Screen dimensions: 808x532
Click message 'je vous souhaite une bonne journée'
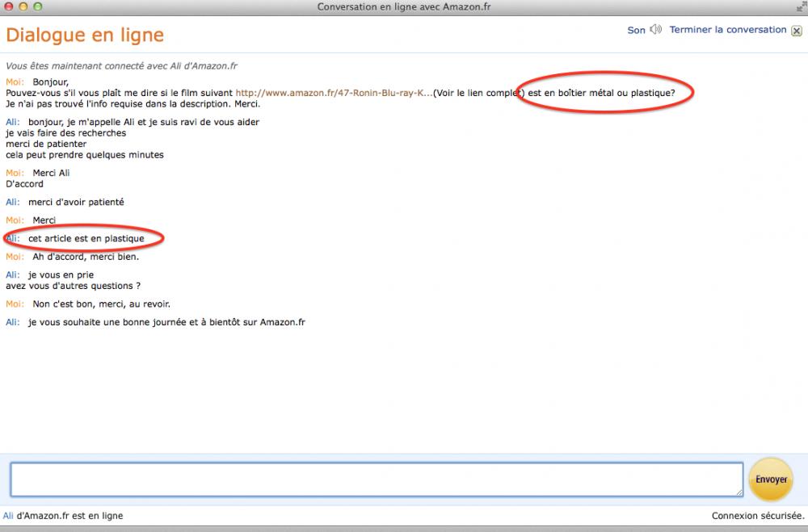point(106,322)
